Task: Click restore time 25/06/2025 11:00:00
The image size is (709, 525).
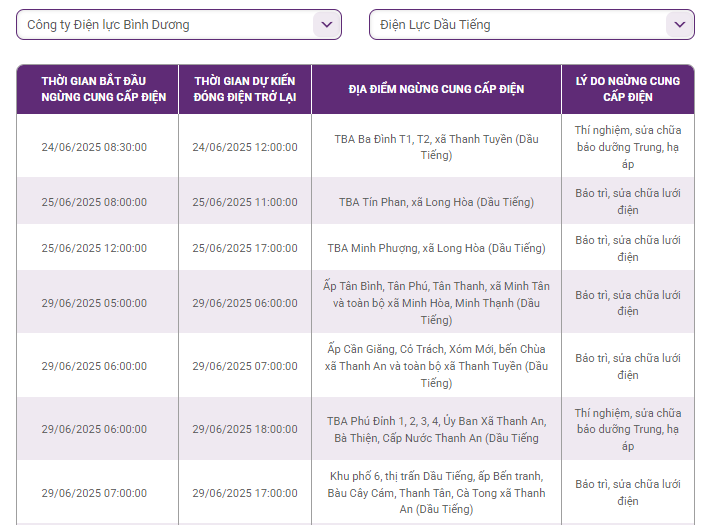Action: [x=245, y=201]
